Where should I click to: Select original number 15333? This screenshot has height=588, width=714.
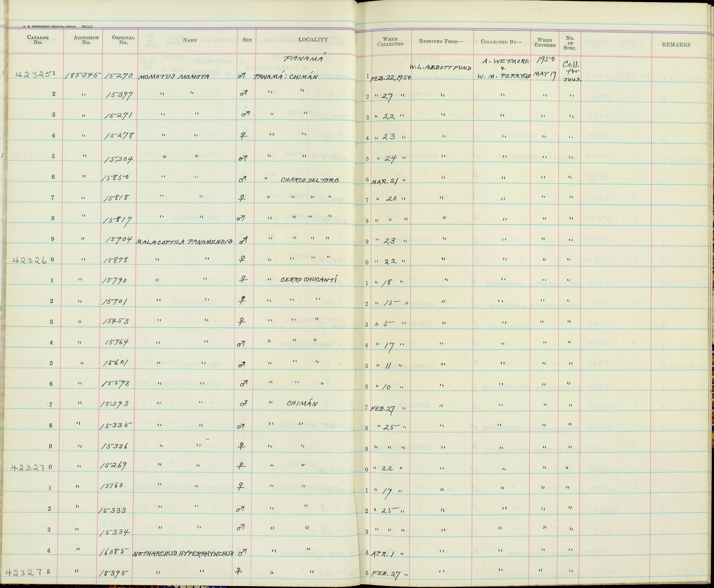pyautogui.click(x=112, y=510)
